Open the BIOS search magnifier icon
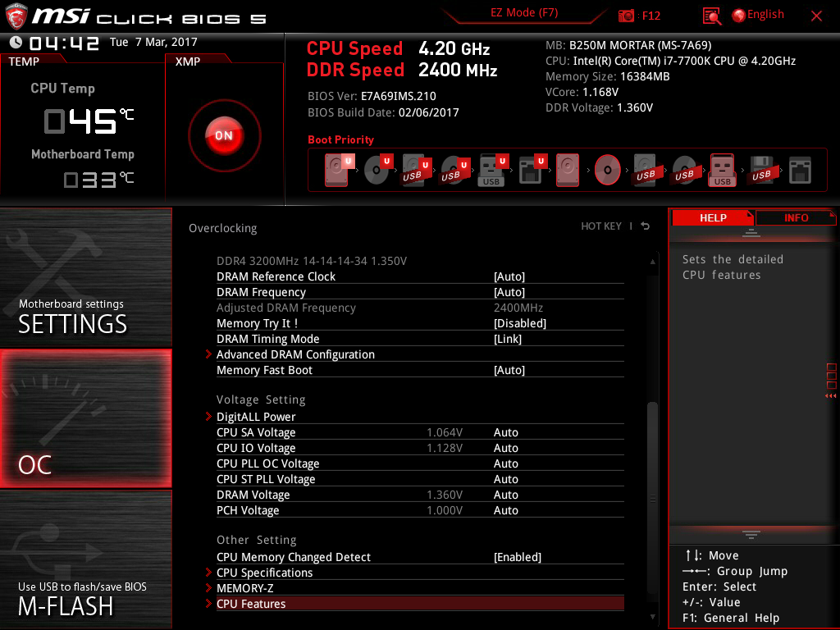 712,16
